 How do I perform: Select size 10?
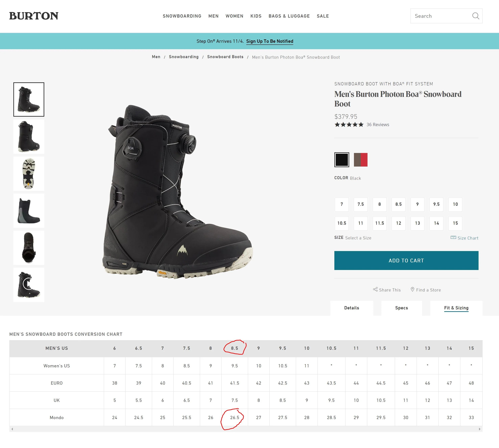pos(455,204)
